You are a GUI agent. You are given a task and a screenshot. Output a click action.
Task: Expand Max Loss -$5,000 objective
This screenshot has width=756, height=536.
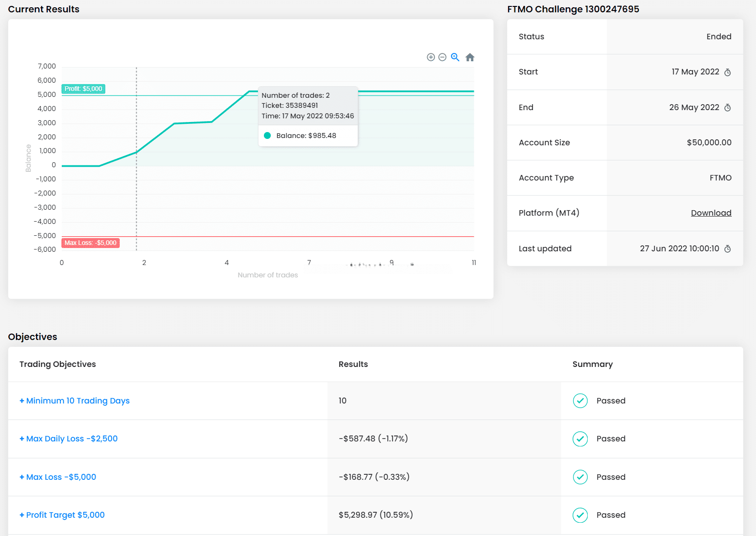click(x=58, y=477)
